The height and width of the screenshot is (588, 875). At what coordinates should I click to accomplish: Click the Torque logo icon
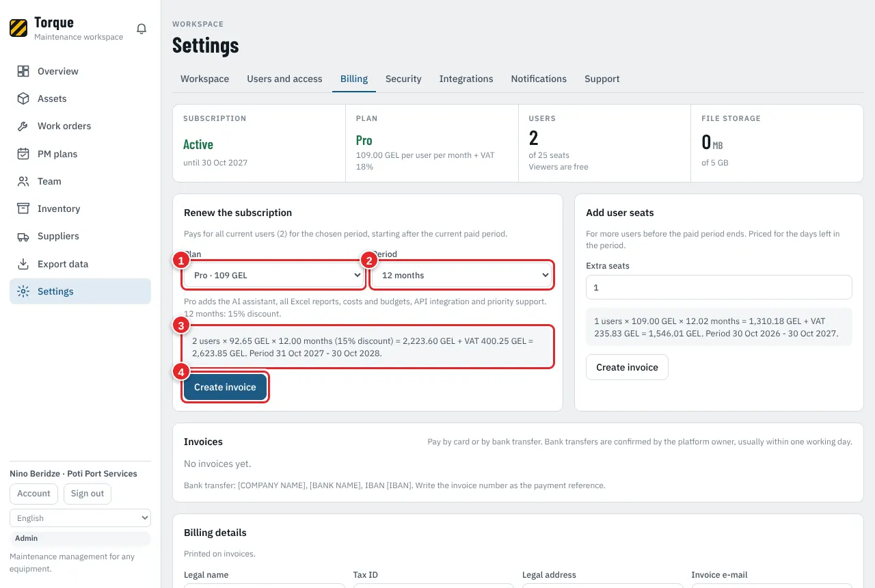18,28
